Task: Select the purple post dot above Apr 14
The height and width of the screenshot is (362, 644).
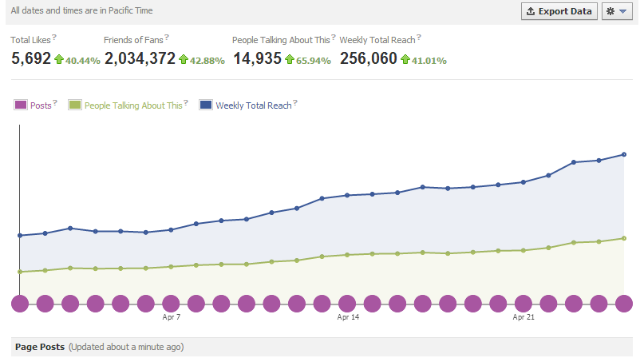Action: pyautogui.click(x=347, y=304)
